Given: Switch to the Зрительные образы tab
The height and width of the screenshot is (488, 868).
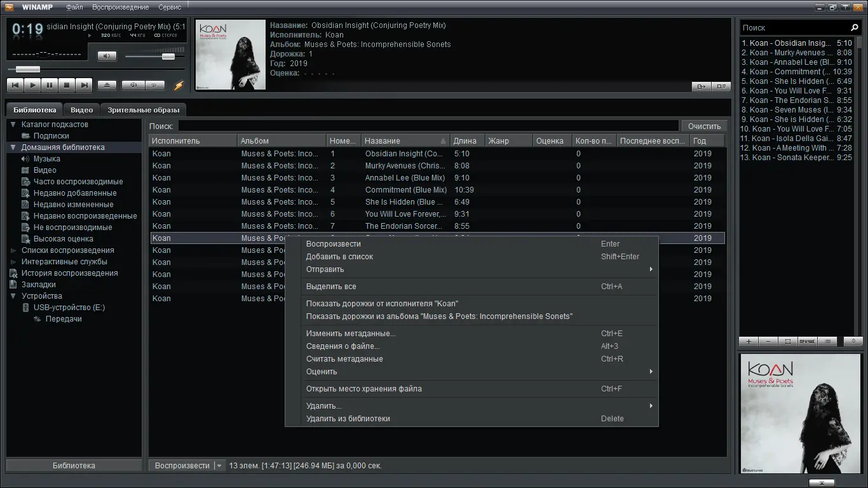Looking at the screenshot, I should coord(144,110).
